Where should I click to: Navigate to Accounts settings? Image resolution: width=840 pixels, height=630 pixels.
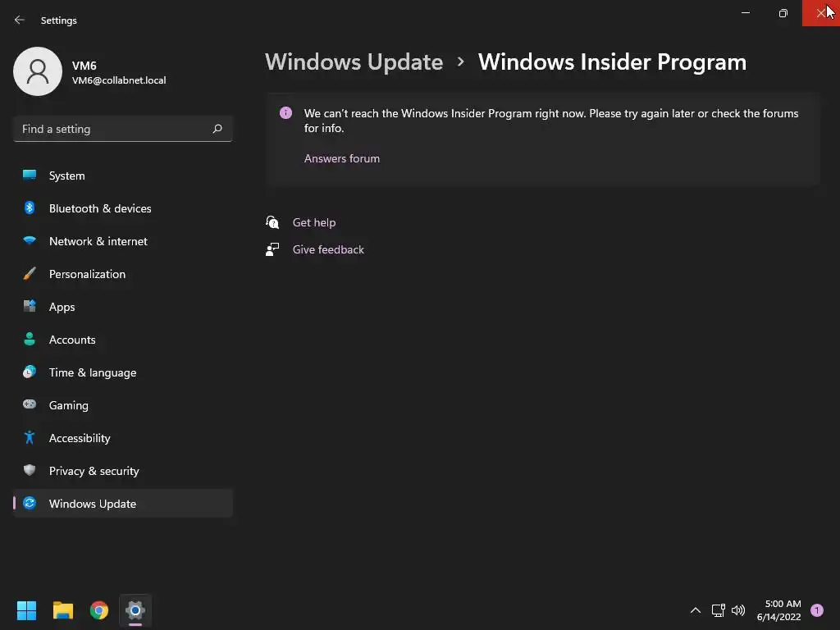[x=123, y=340]
